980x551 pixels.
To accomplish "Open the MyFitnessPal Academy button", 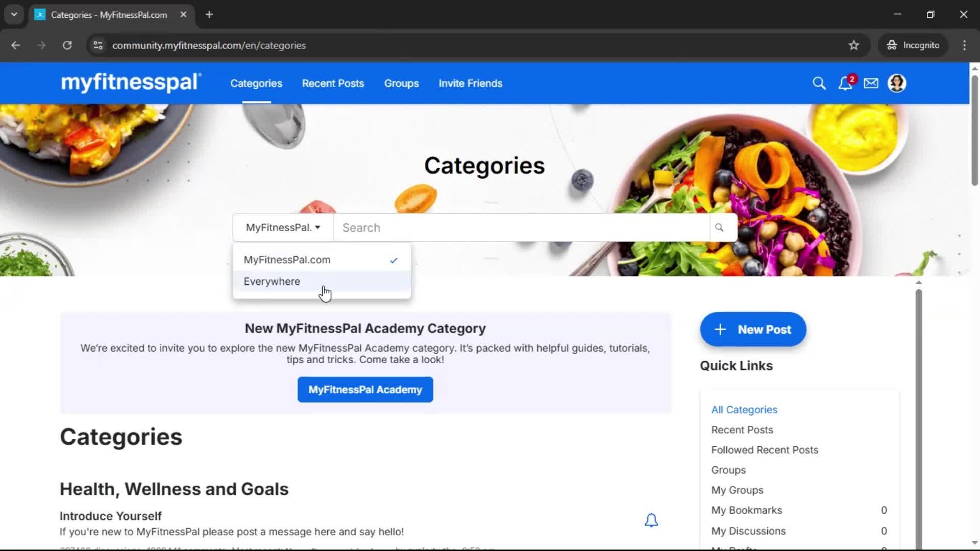I will pos(365,390).
